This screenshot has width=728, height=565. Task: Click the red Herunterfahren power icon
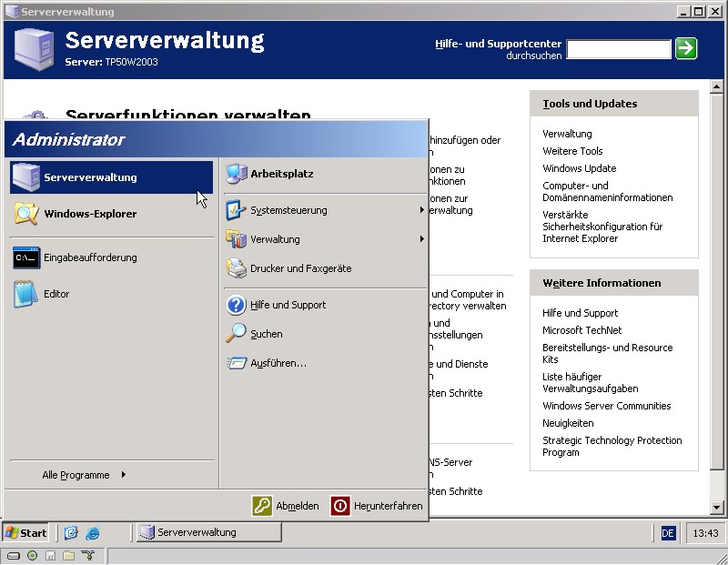click(x=339, y=506)
